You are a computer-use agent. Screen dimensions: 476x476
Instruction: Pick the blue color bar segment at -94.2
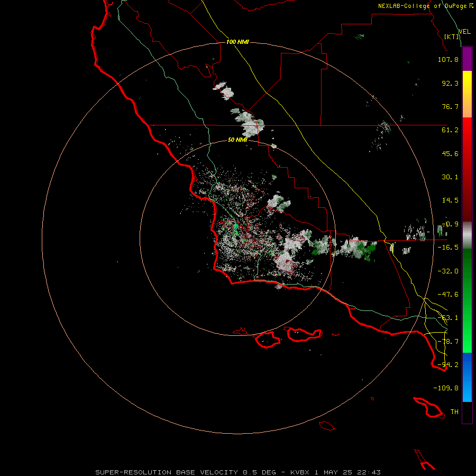click(467, 364)
